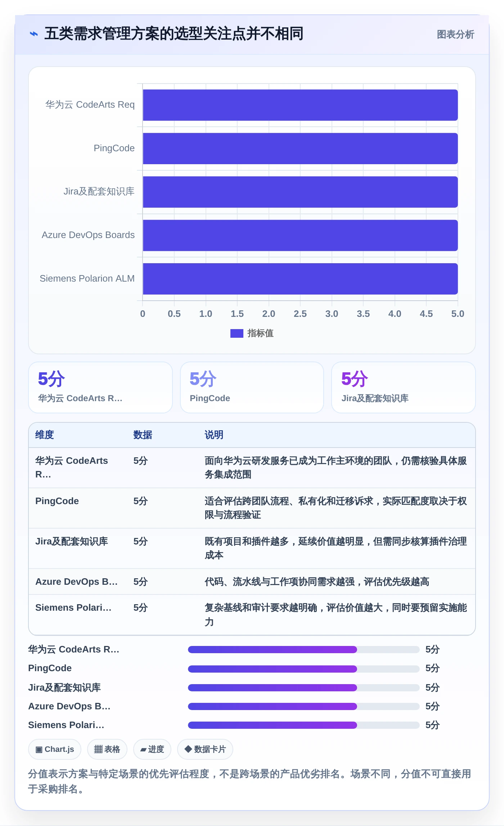Click the description starting with 适合评估跨团队
Image resolution: width=504 pixels, height=826 pixels.
coord(336,508)
